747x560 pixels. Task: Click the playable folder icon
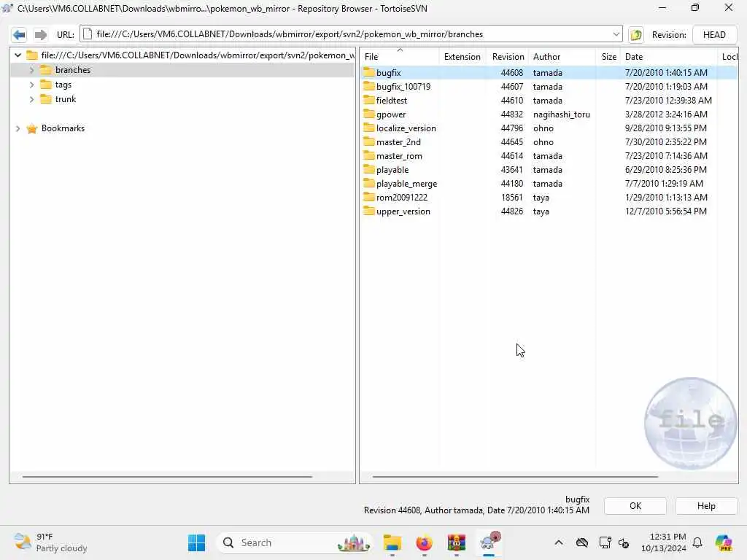368,169
